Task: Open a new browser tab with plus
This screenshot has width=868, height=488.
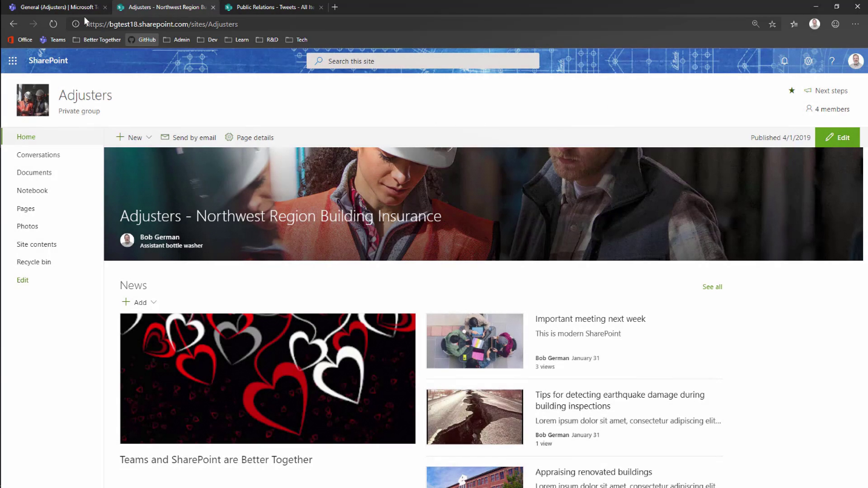Action: click(x=335, y=7)
